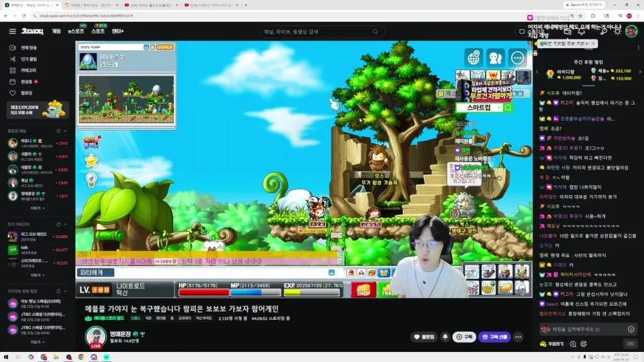This screenshot has width=644, height=362.
Task: Open 팔로잉 in the sidebar
Action: pyautogui.click(x=21, y=93)
